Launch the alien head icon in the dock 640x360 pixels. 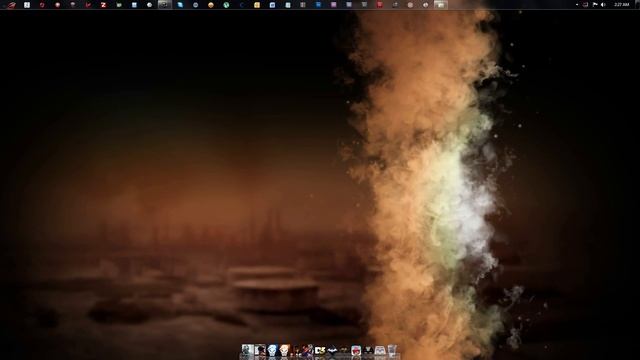click(368, 350)
